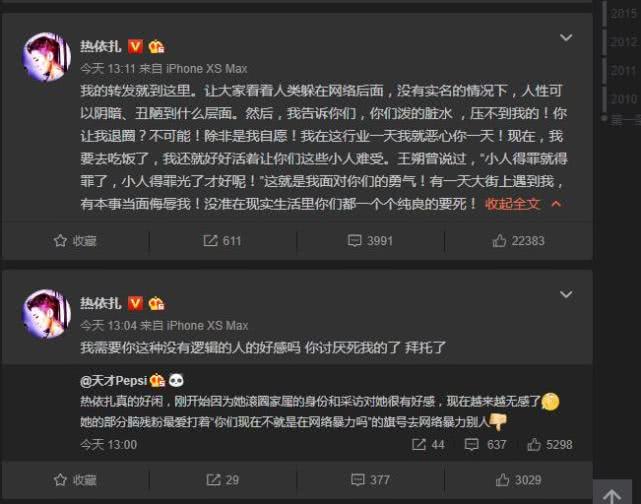Open the profile avatar on second post
The image size is (641, 504).
coord(46,314)
